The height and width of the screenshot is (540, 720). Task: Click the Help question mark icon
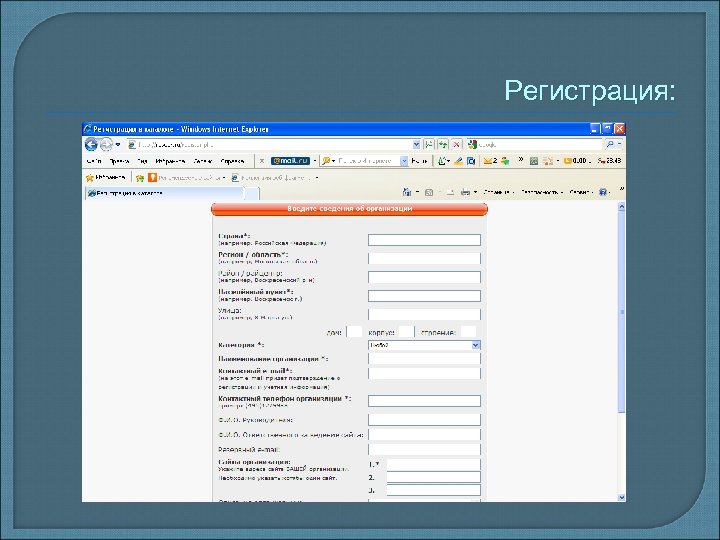(603, 192)
